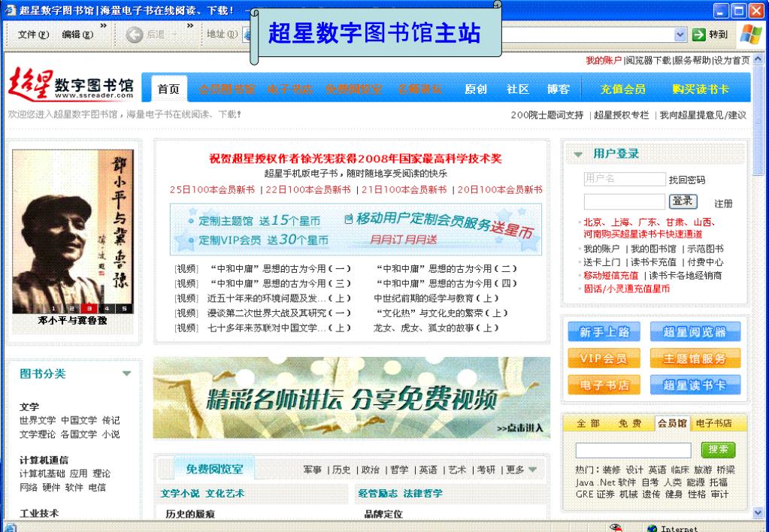769x532 pixels.
Task: Click 找回密码 link
Action: [x=686, y=180]
